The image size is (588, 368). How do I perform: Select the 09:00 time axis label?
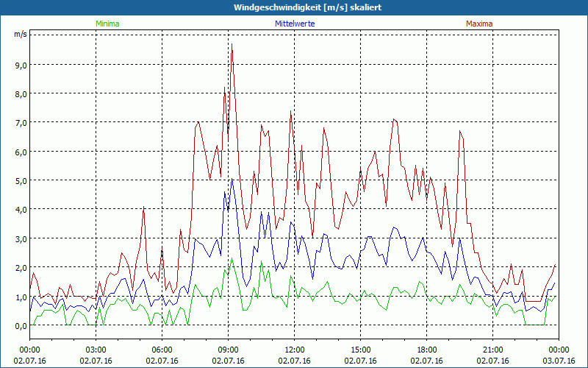[229, 350]
